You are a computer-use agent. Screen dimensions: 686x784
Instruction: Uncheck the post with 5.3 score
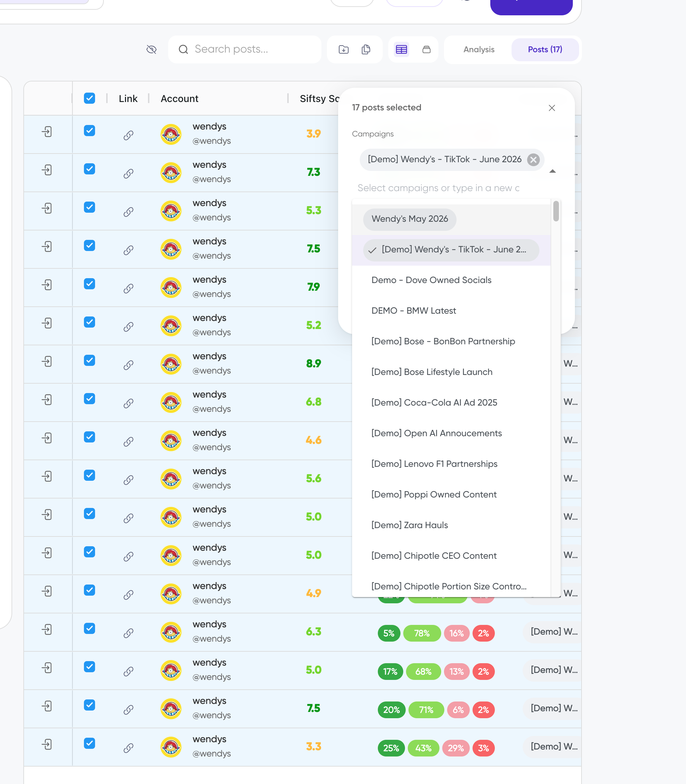(89, 207)
